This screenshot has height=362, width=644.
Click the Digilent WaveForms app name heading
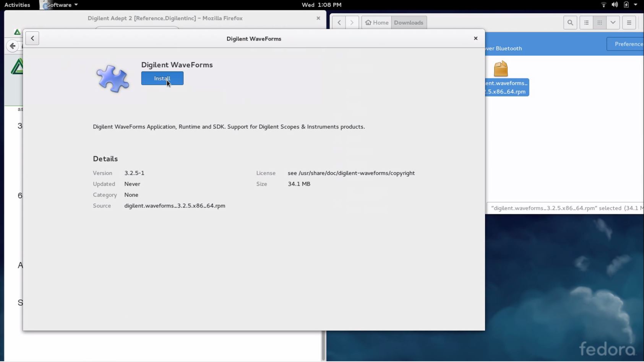(177, 65)
